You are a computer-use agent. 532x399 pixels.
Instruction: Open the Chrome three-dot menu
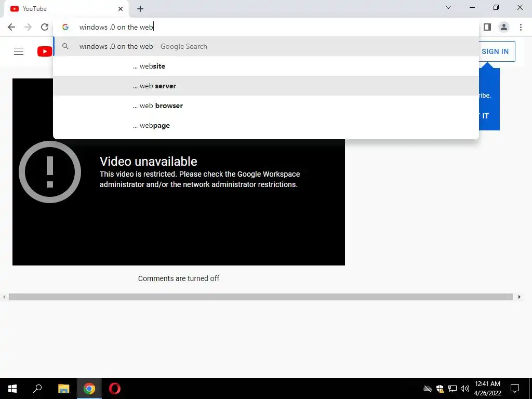click(x=521, y=27)
